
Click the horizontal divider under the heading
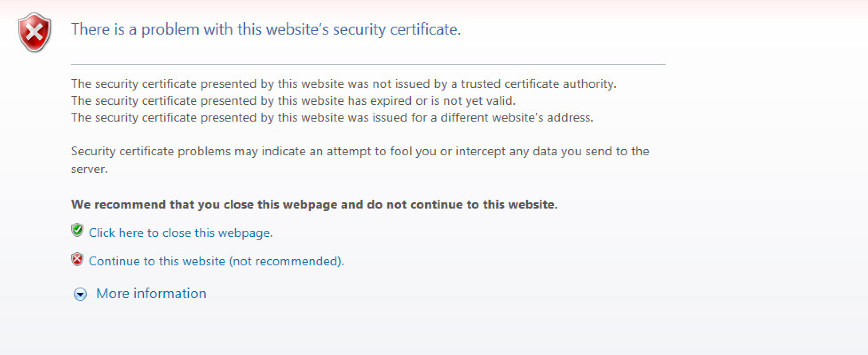pyautogui.click(x=368, y=64)
